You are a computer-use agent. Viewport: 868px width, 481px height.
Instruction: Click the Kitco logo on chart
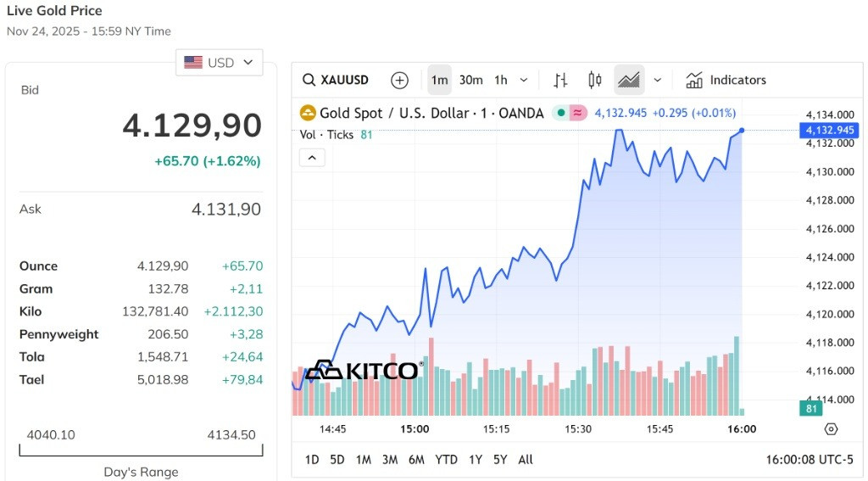[364, 370]
